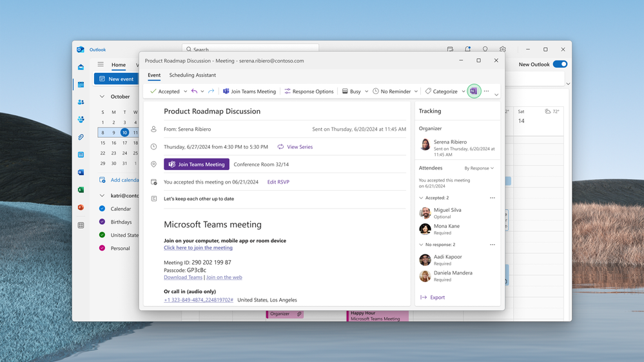Launch Word from Outlook sidebar

81,173
